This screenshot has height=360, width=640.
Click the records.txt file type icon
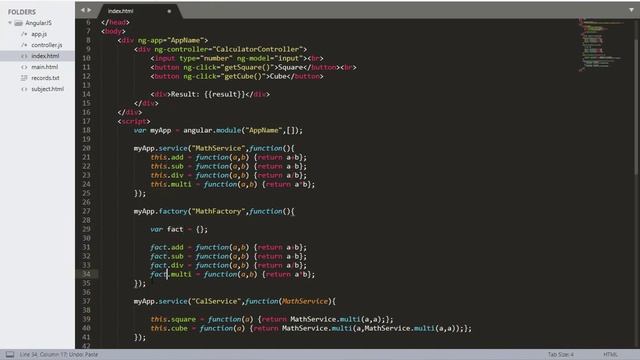tap(24, 78)
